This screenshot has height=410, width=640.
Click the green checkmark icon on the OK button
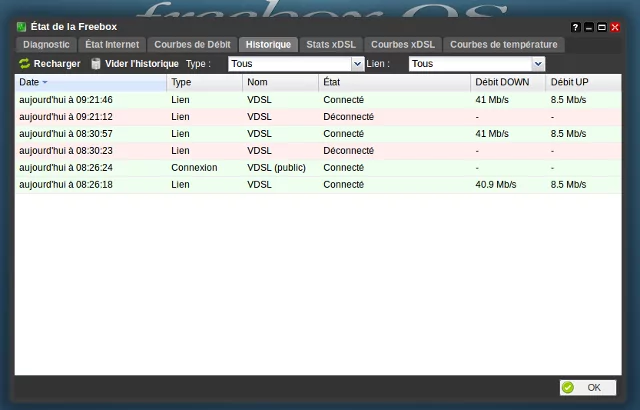tap(568, 387)
